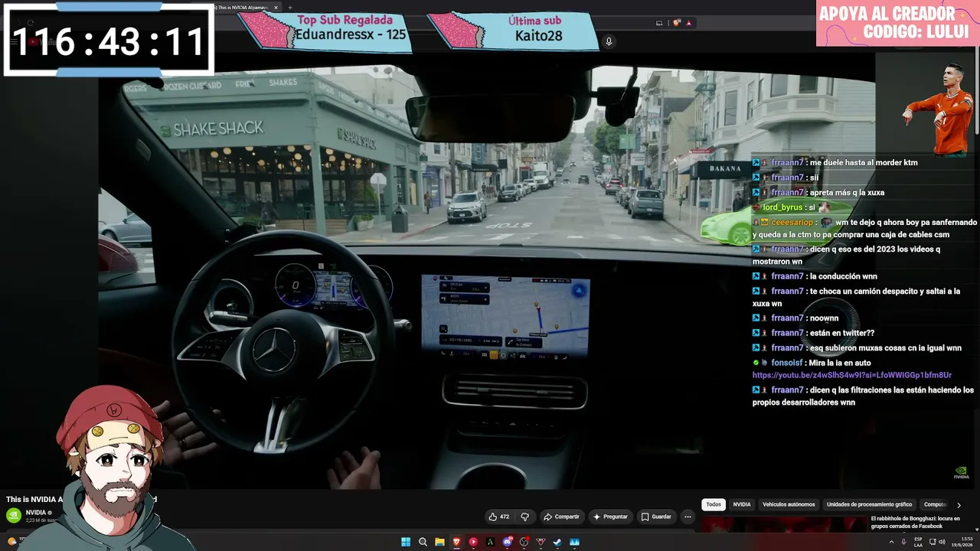Click chat username lord_byrus
Viewport: 980px width, 551px height.
pos(782,207)
